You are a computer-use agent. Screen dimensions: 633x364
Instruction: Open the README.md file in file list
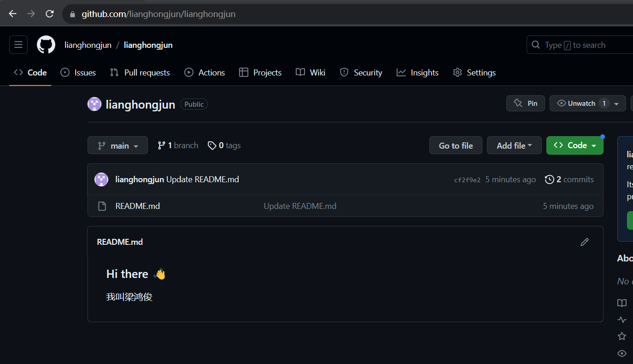(138, 206)
